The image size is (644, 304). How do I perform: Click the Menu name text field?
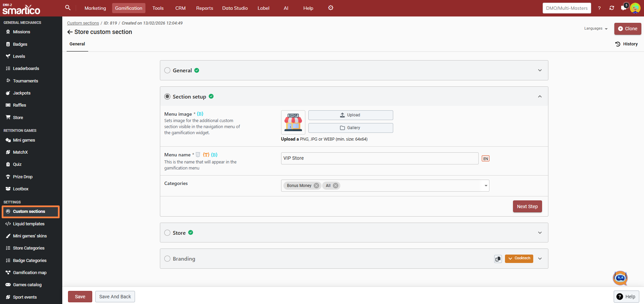379,158
